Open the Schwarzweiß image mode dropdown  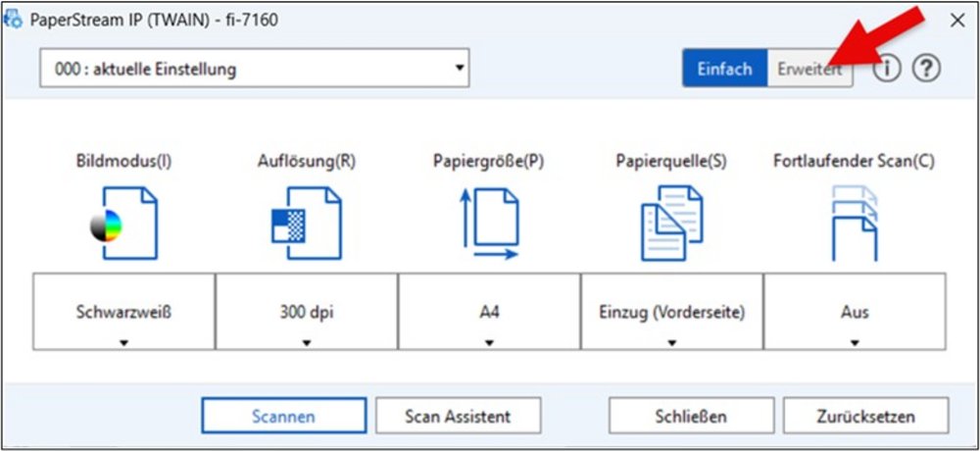point(123,312)
